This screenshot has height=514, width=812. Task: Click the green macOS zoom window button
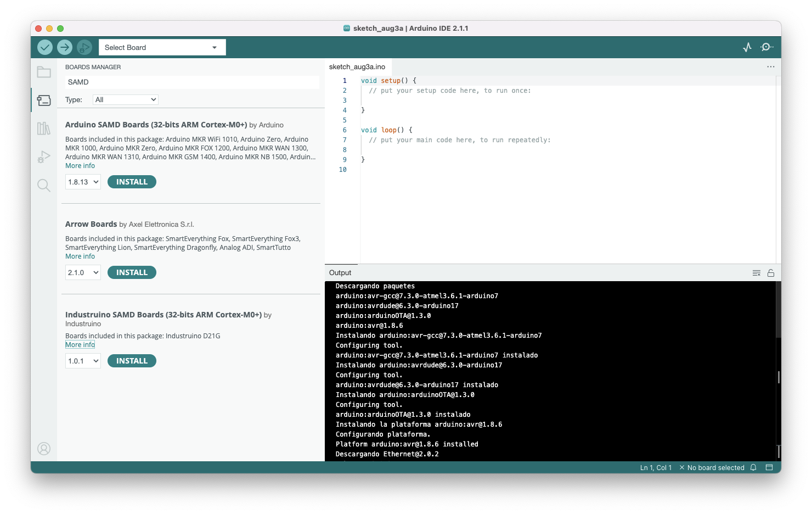point(60,29)
